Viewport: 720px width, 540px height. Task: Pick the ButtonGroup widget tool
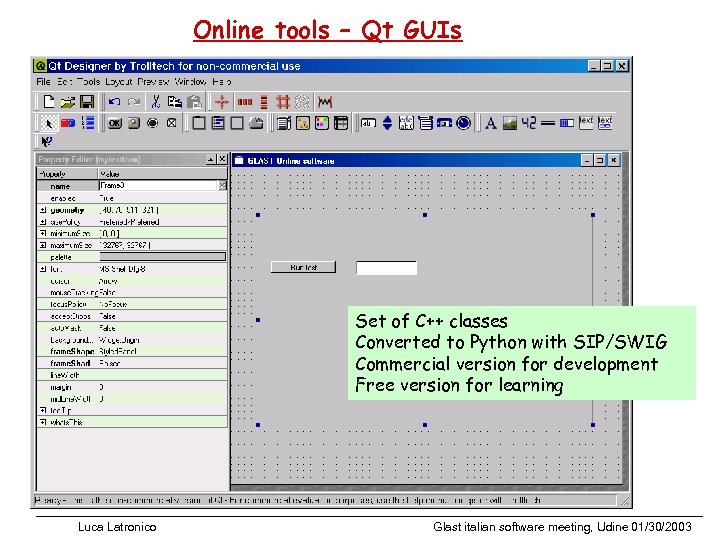[x=218, y=123]
